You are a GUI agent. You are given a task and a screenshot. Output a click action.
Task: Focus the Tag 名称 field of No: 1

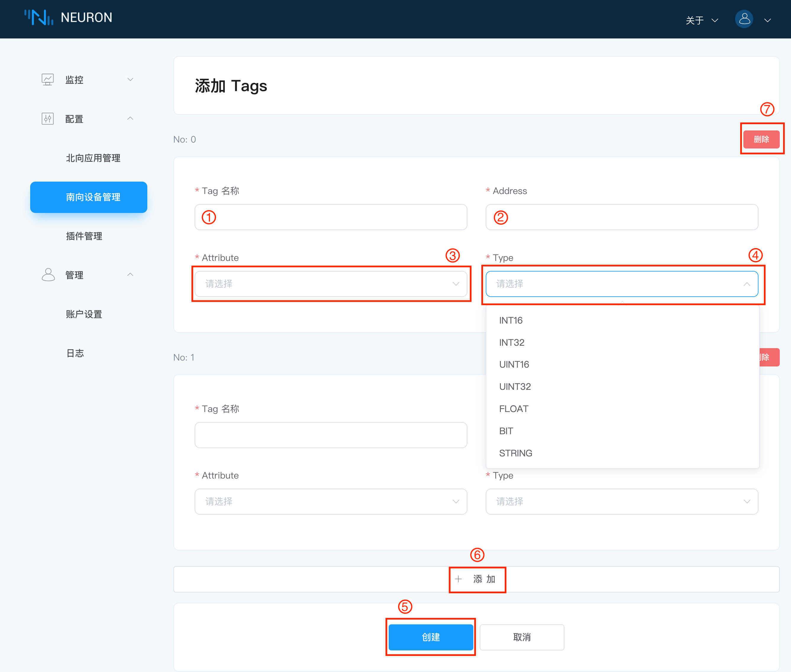click(331, 435)
